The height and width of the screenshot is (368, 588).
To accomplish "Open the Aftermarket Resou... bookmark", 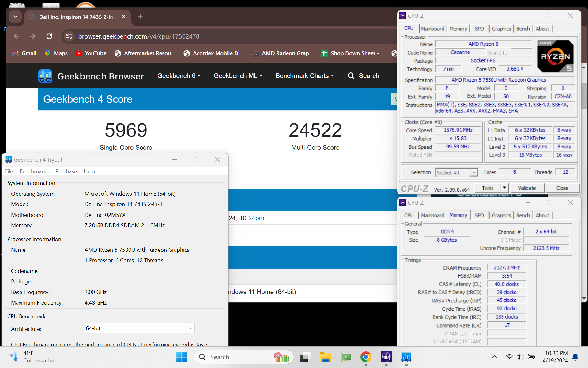I will 145,53.
